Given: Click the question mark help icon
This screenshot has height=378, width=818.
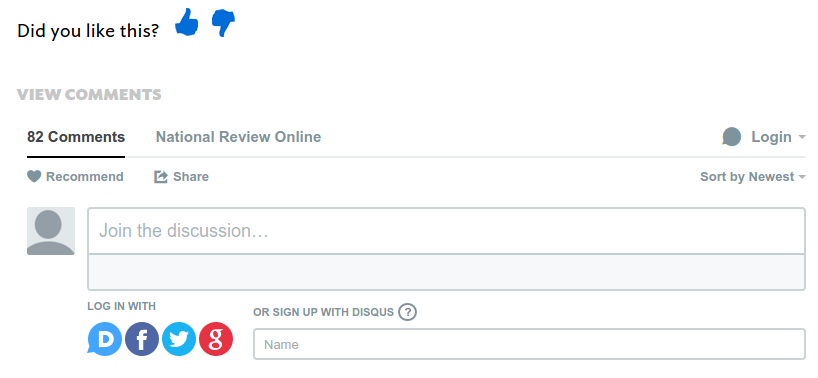Looking at the screenshot, I should [x=407, y=312].
